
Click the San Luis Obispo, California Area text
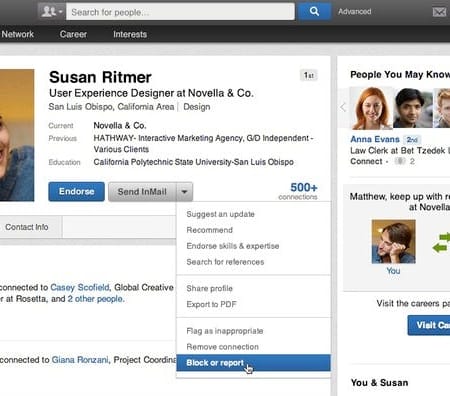tap(111, 107)
